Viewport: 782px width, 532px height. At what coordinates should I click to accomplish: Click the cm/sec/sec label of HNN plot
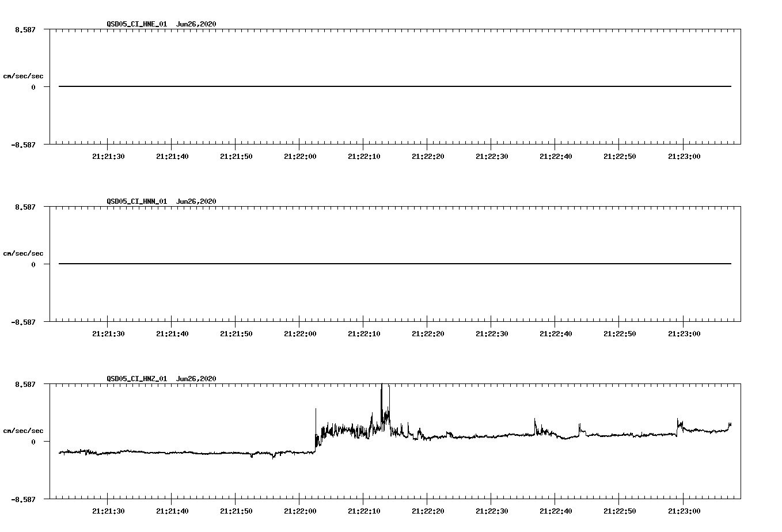[24, 253]
